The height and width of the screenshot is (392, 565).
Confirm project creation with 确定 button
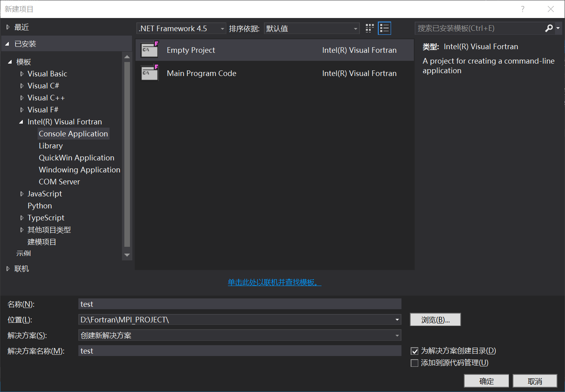point(486,381)
